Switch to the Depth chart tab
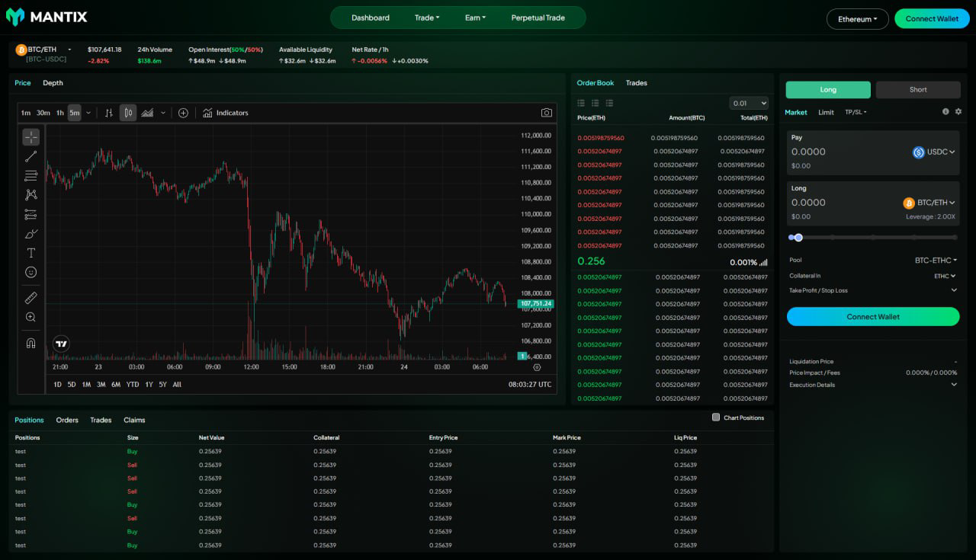 click(x=53, y=83)
